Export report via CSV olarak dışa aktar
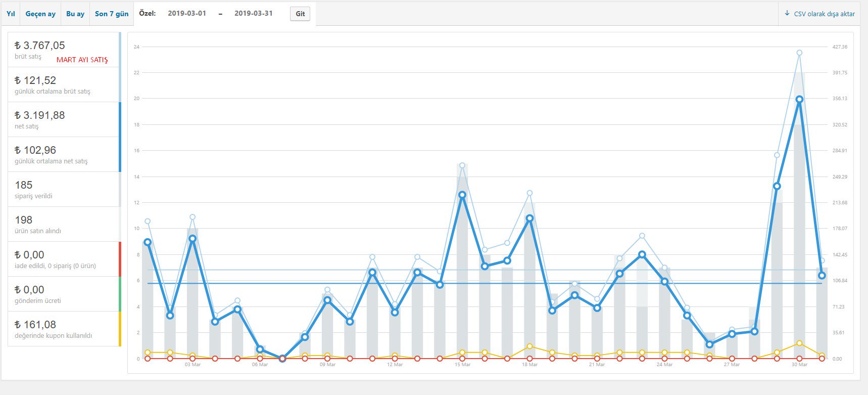Image resolution: width=868 pixels, height=395 pixels. coord(819,14)
